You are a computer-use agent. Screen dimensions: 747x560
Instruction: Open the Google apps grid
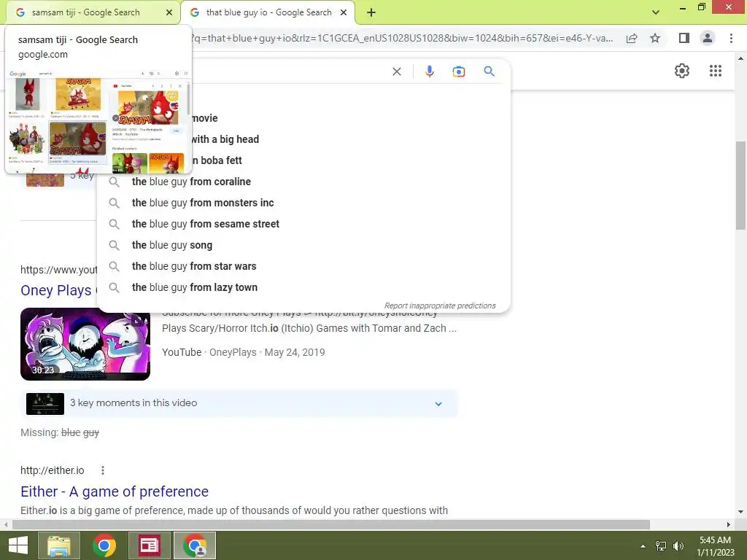coord(715,71)
